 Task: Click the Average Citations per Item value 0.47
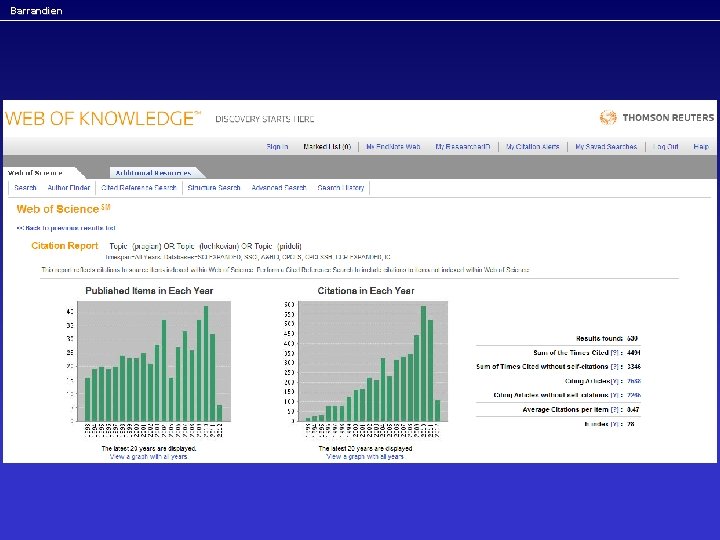coord(633,410)
